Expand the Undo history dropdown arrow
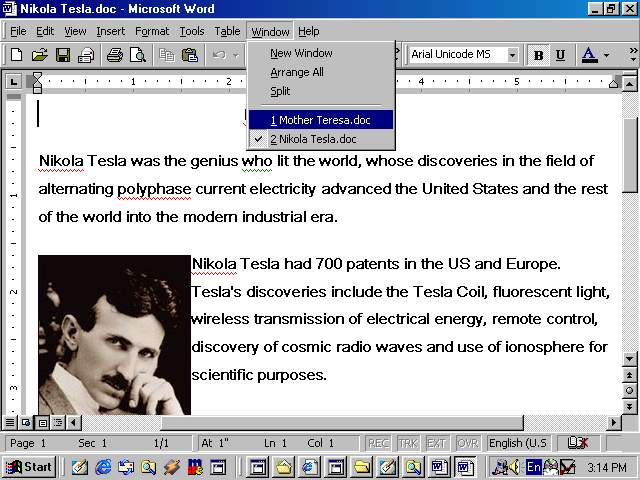640x480 pixels. click(x=236, y=54)
